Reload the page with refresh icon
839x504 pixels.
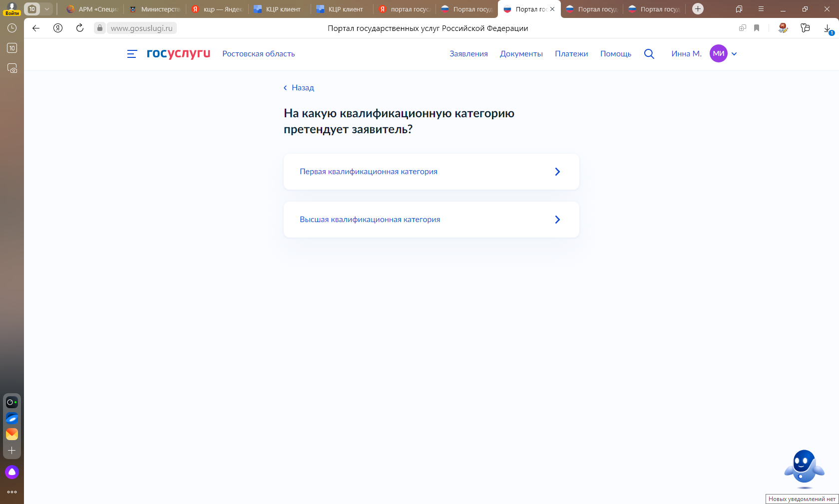tap(80, 28)
